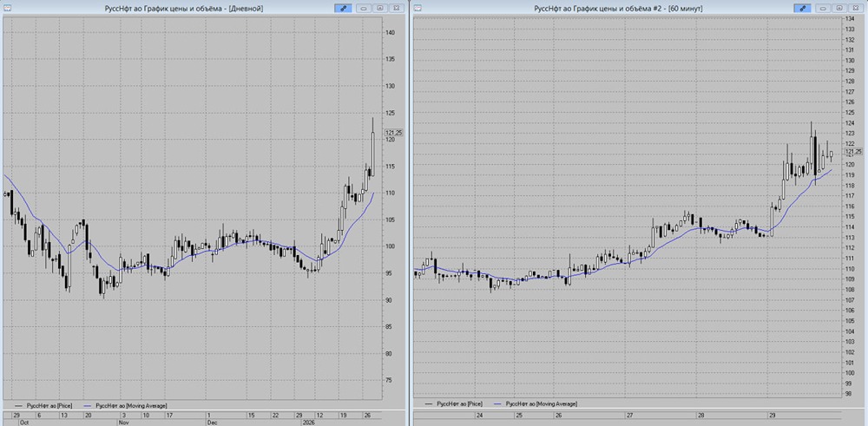Click the Oct month label on the daily time axis
The height and width of the screenshot is (426, 868).
point(24,422)
